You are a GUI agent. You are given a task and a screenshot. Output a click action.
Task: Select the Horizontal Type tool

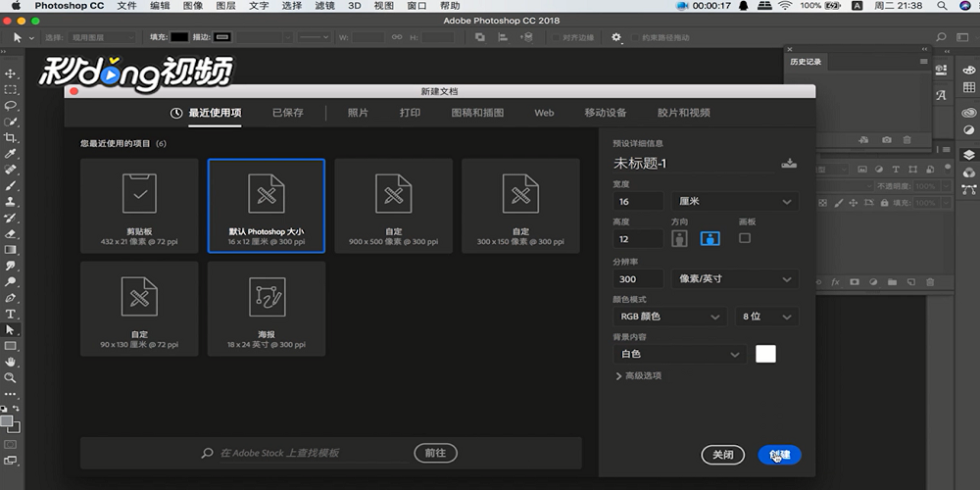[10, 314]
